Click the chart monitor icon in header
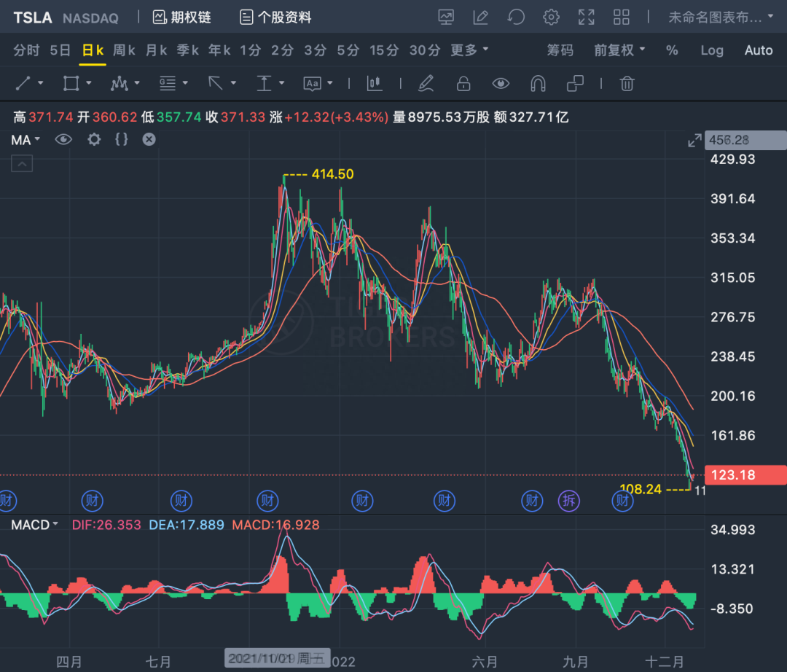Screen dimensions: 787x672 click(446, 17)
